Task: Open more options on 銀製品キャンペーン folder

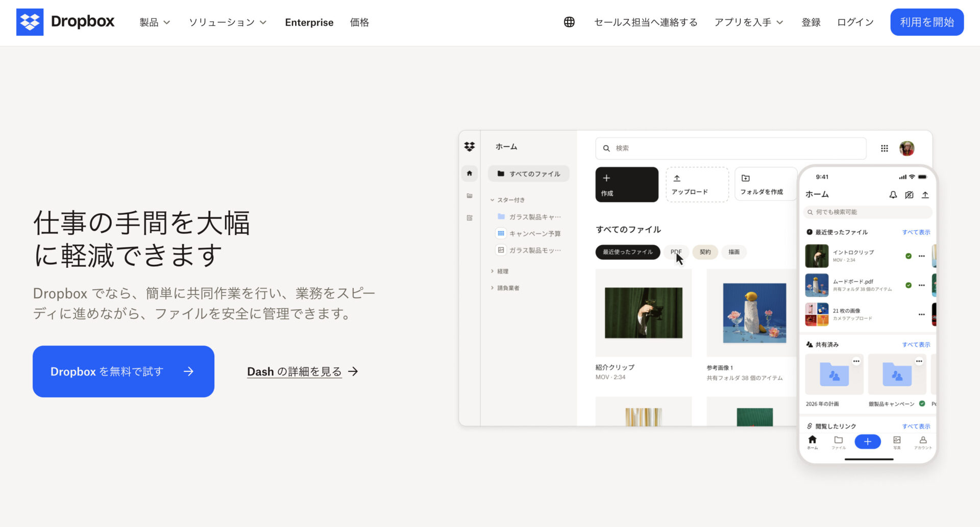Action: point(919,361)
